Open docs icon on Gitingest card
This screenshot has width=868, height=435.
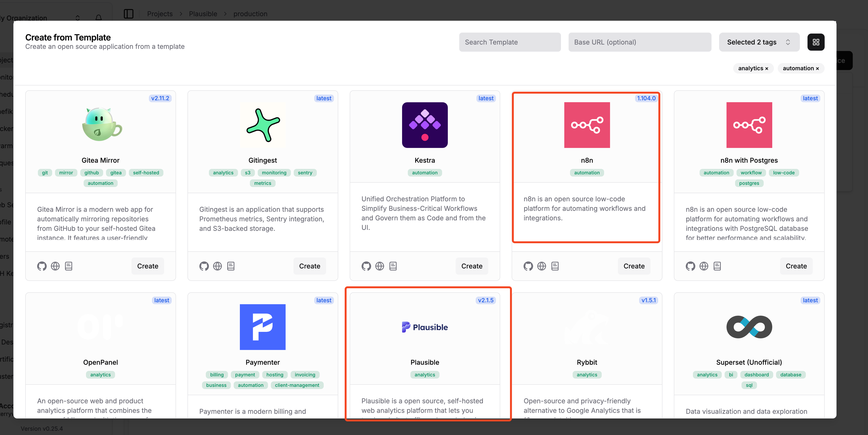pyautogui.click(x=231, y=266)
